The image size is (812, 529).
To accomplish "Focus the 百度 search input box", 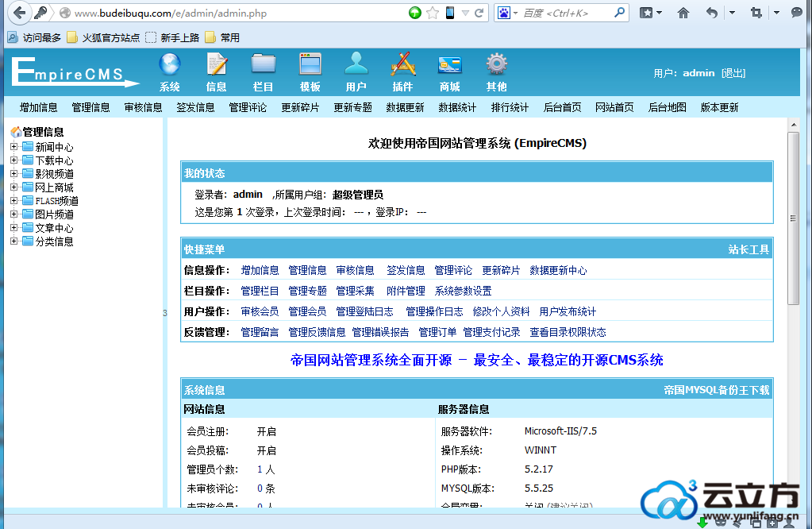I will point(565,13).
